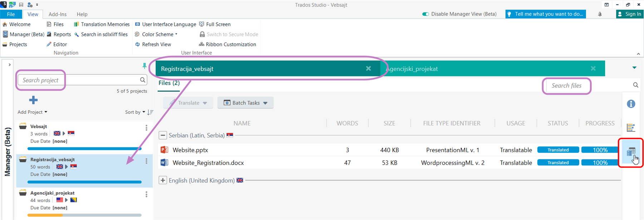This screenshot has width=644, height=220.
Task: Open notifications bell icon
Action: click(600, 14)
